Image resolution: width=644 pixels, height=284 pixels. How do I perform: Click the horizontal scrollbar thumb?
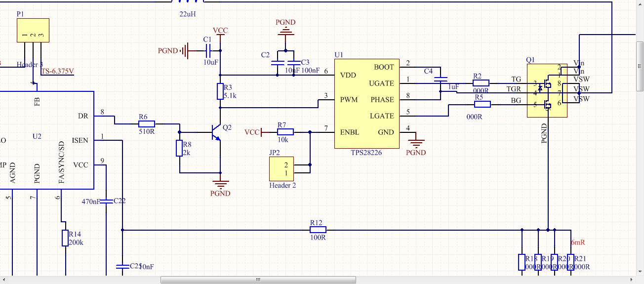[x=258, y=280]
